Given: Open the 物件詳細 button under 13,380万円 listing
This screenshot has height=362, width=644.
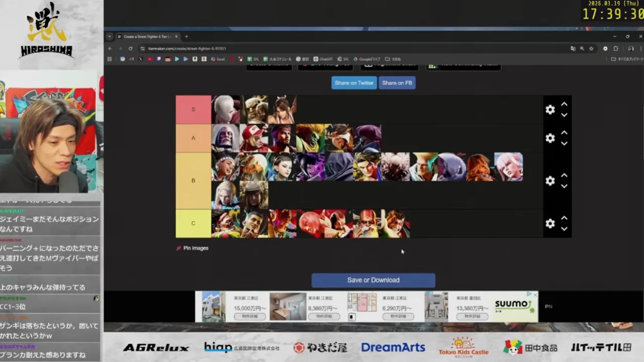Looking at the screenshot, I should click(472, 316).
